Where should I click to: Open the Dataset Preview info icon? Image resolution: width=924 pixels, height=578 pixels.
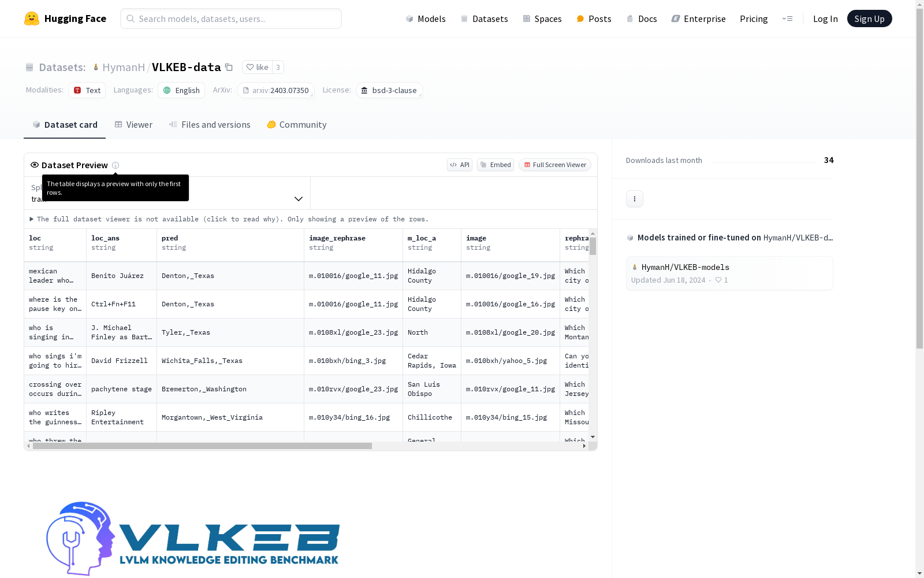(115, 165)
